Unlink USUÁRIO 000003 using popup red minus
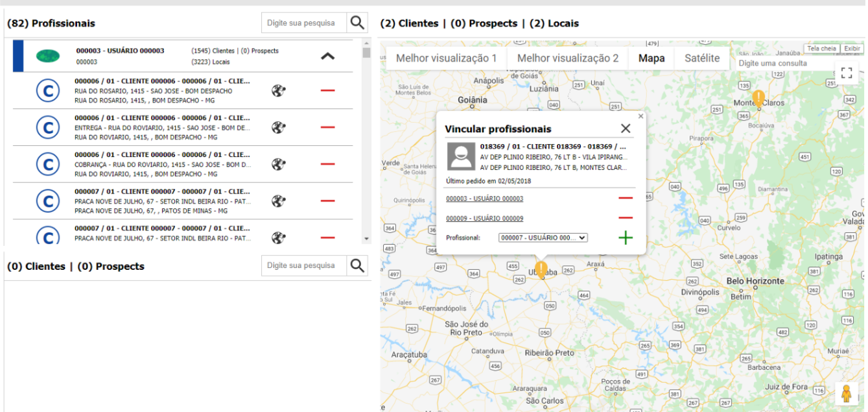Screen dimensions: 868x412 [x=626, y=198]
